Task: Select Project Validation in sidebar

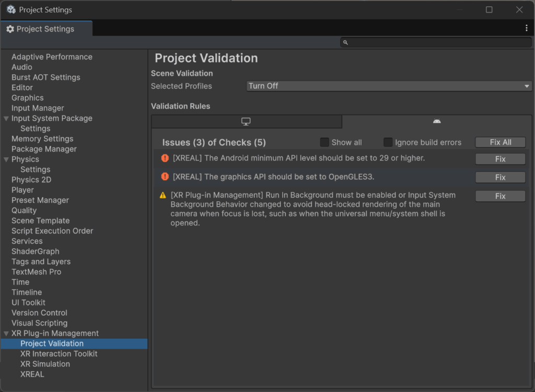Action: click(x=74, y=344)
